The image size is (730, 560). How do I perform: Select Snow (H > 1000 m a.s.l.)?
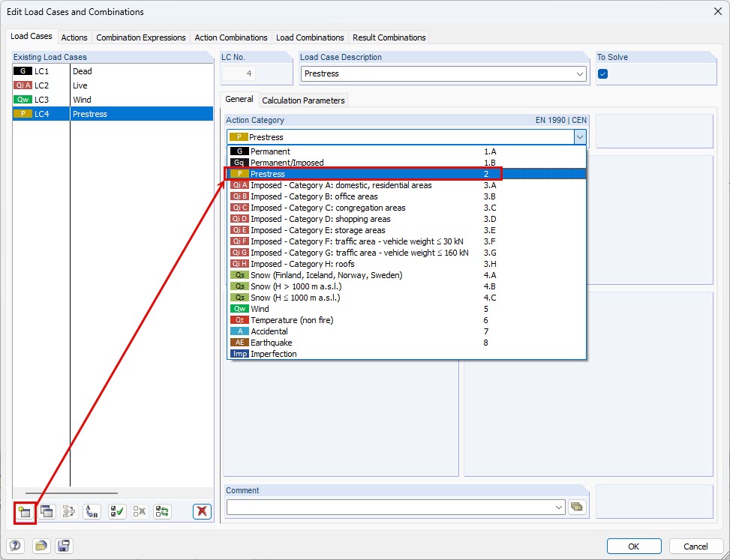coord(407,286)
